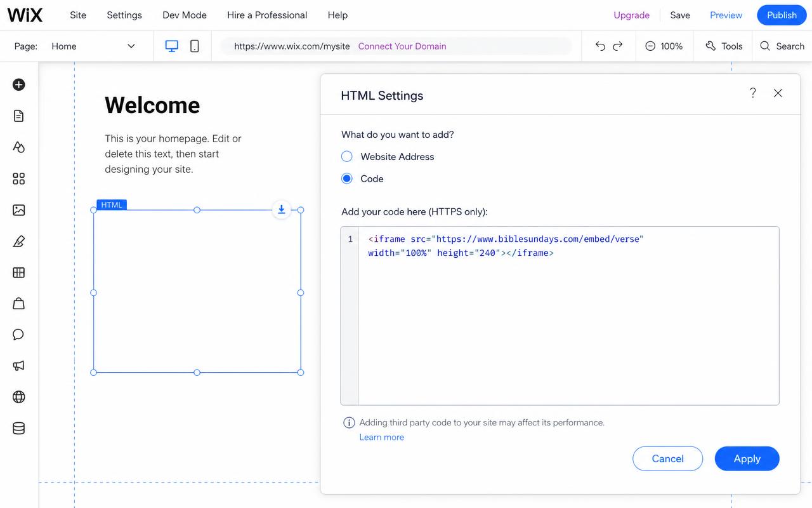The width and height of the screenshot is (812, 508).
Task: Close the HTML Settings panel
Action: click(x=778, y=93)
